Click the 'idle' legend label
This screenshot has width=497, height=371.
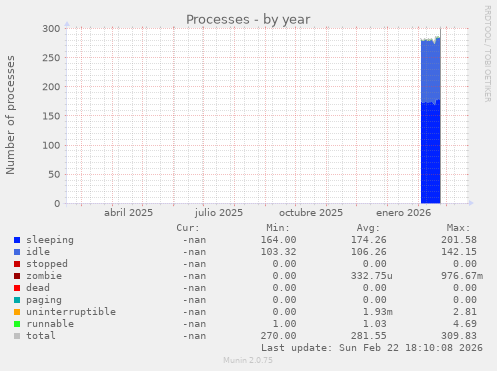[x=38, y=252]
